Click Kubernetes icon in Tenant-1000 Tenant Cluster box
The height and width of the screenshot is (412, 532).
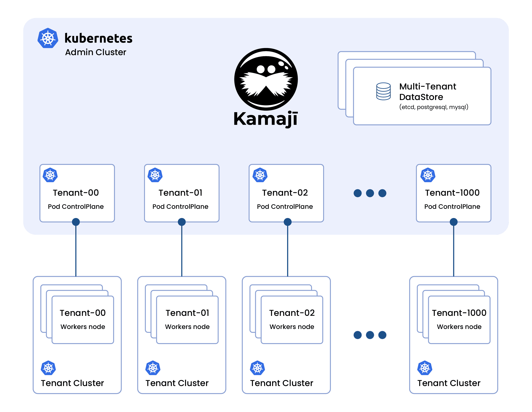click(x=425, y=368)
